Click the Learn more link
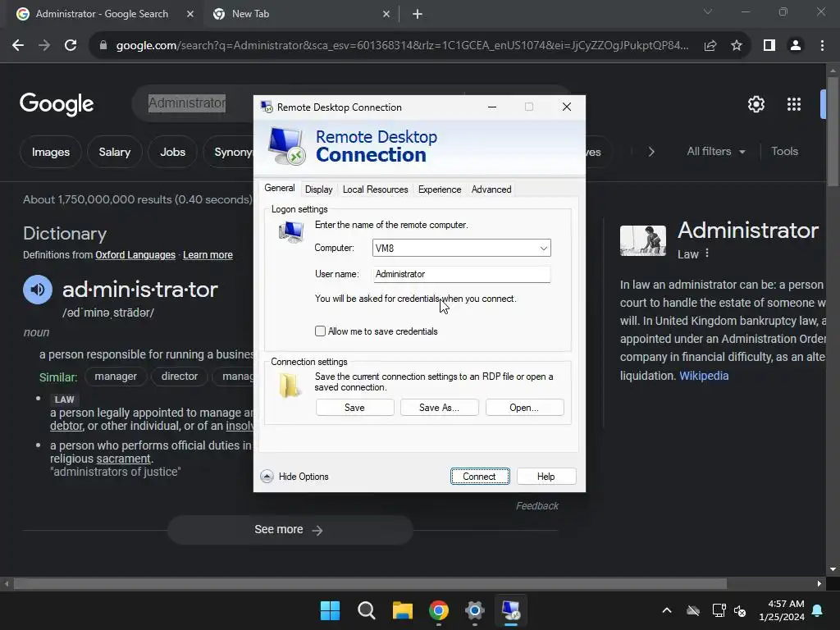The height and width of the screenshot is (630, 840). [x=208, y=255]
